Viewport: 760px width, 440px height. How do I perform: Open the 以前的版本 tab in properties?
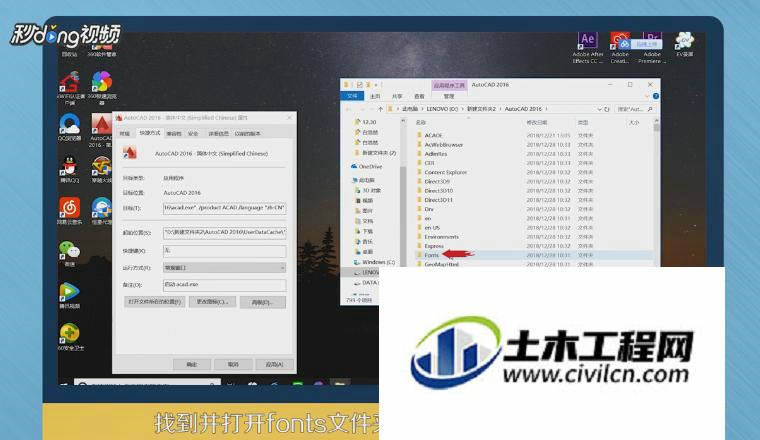247,133
